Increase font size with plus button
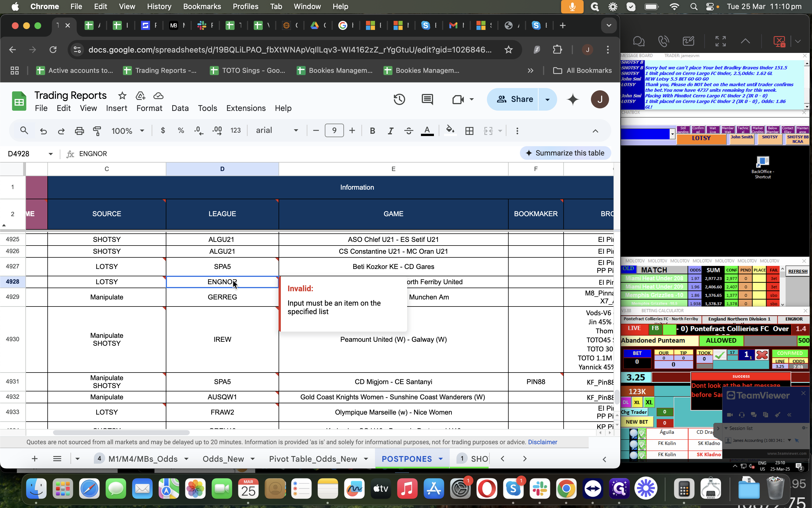This screenshot has width=812, height=508. tap(352, 131)
